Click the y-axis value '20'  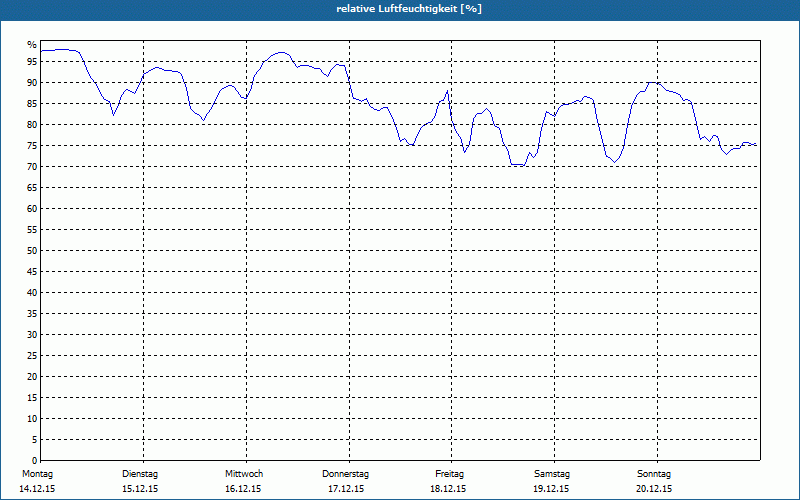pyautogui.click(x=32, y=377)
